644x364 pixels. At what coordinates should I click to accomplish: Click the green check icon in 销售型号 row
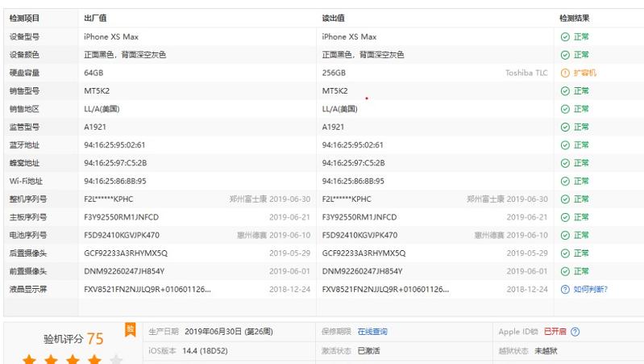pyautogui.click(x=565, y=91)
